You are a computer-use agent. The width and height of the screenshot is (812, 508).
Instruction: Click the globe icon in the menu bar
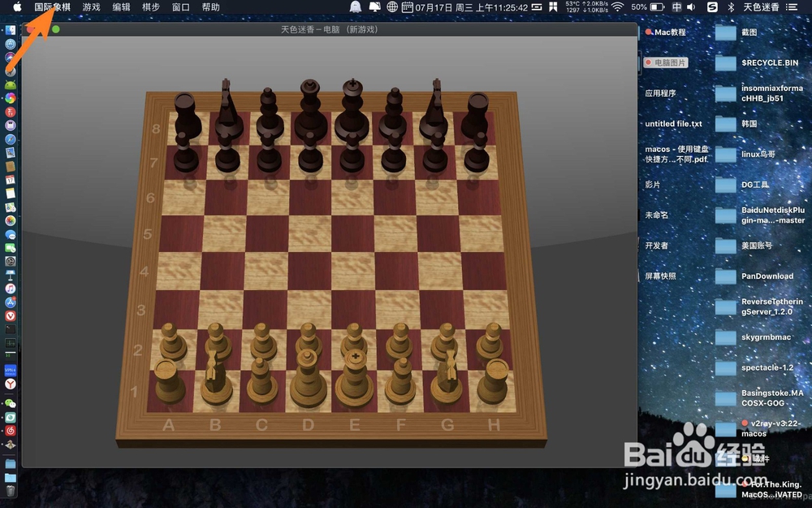coord(391,7)
